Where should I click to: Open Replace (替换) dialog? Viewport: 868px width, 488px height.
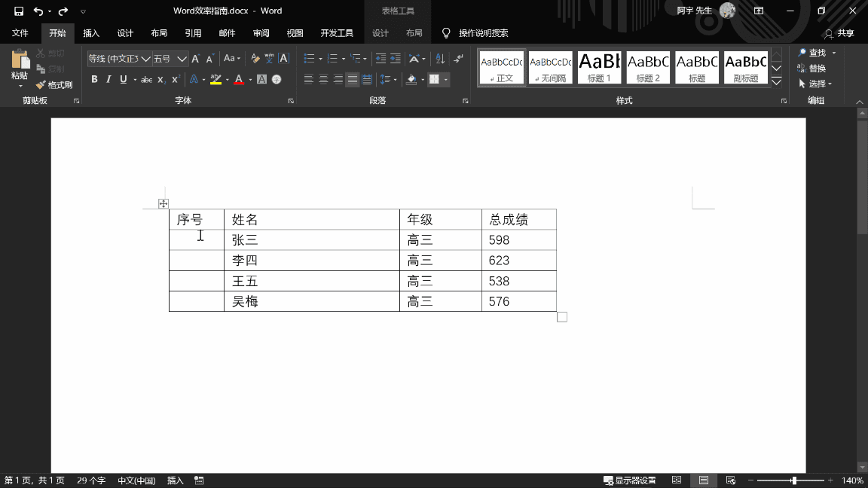click(811, 68)
